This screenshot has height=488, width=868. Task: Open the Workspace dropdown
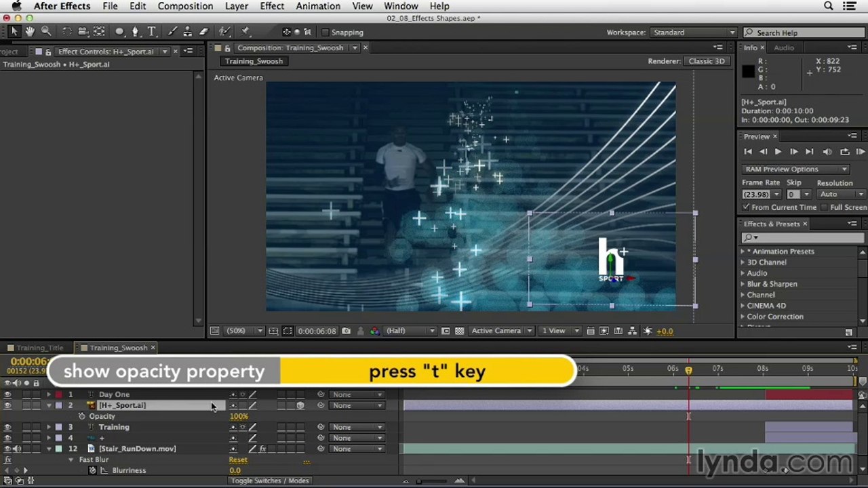[x=694, y=33]
